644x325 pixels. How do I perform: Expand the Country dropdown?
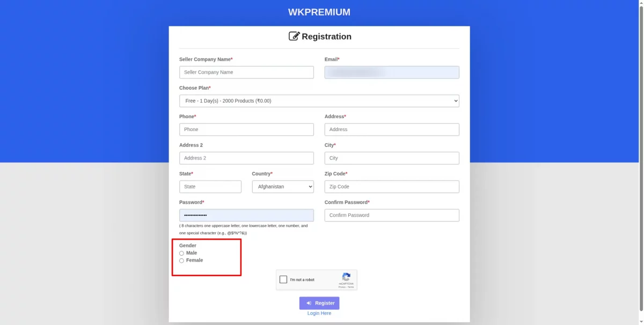coord(283,186)
